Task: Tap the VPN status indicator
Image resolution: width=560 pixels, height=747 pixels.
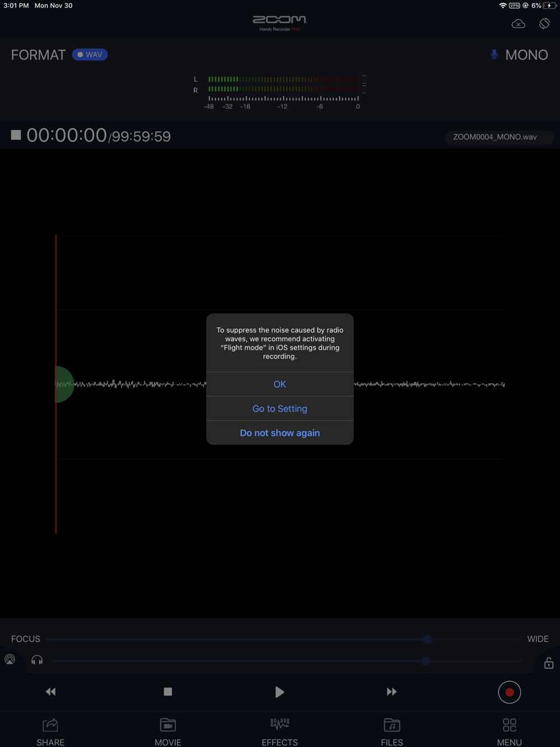Action: (514, 6)
